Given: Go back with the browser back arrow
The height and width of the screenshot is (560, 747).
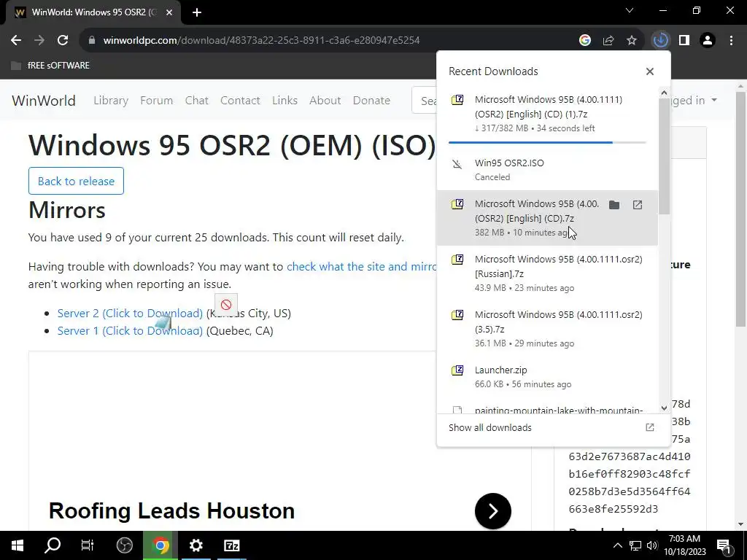Looking at the screenshot, I should (x=16, y=41).
